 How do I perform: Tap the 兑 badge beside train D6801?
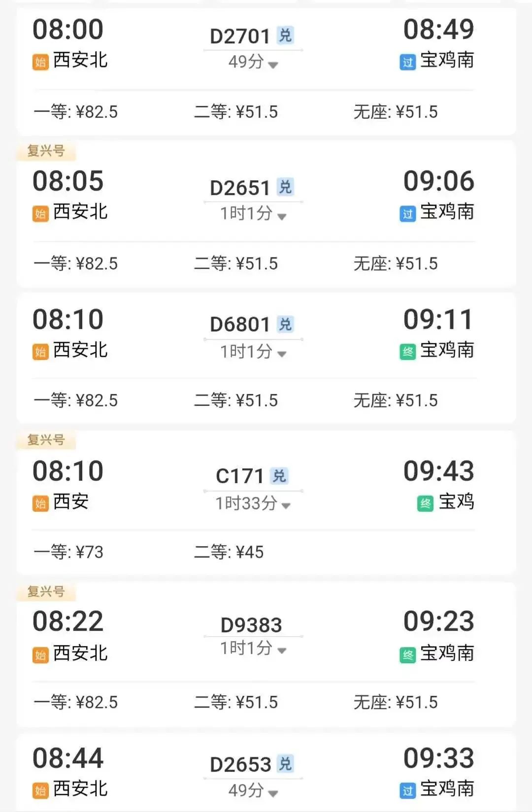285,324
